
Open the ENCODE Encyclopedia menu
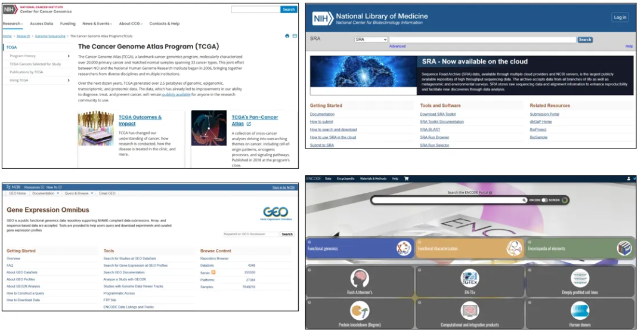click(x=345, y=179)
